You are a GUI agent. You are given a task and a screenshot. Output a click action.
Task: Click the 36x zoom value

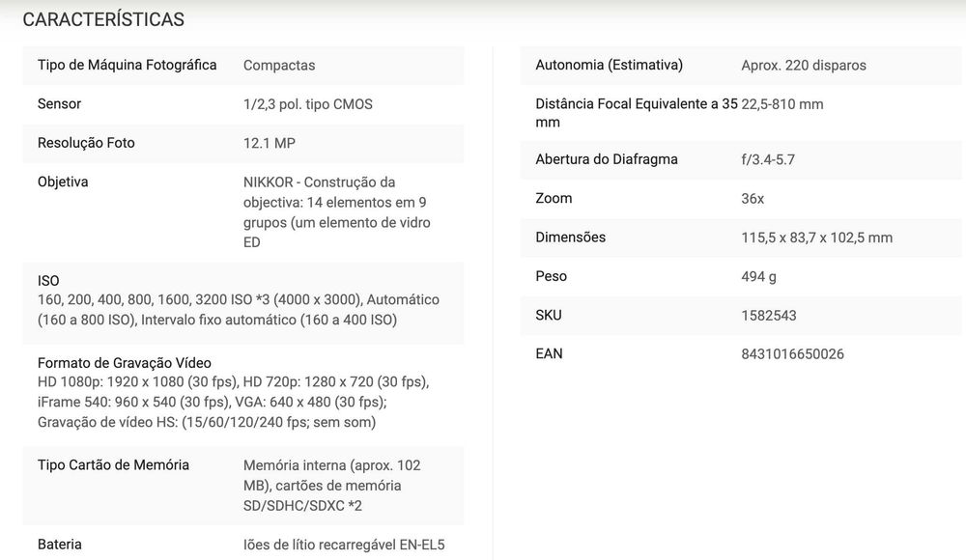pyautogui.click(x=753, y=198)
